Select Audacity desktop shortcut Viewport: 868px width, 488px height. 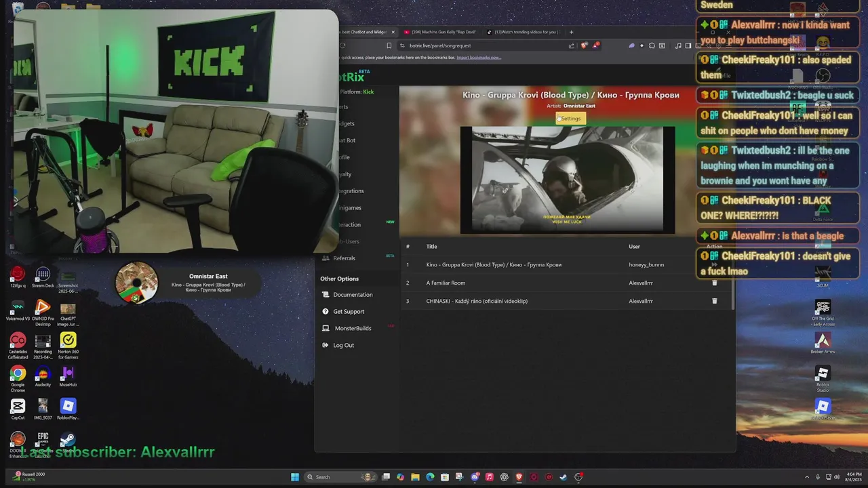[43, 377]
